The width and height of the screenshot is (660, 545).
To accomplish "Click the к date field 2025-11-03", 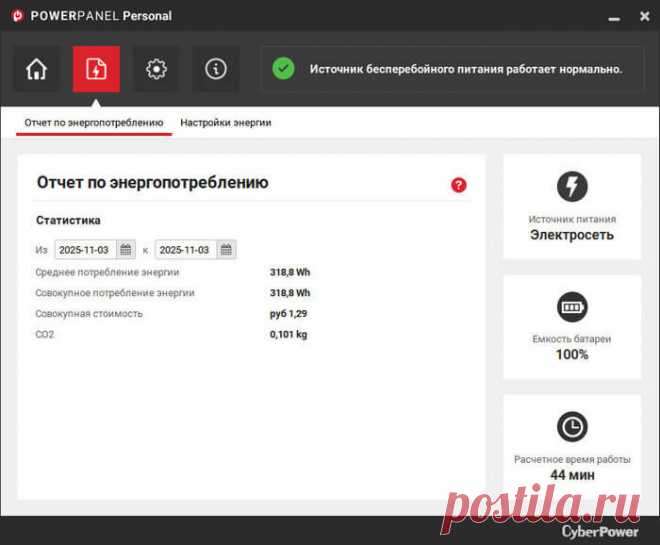I will click(186, 250).
